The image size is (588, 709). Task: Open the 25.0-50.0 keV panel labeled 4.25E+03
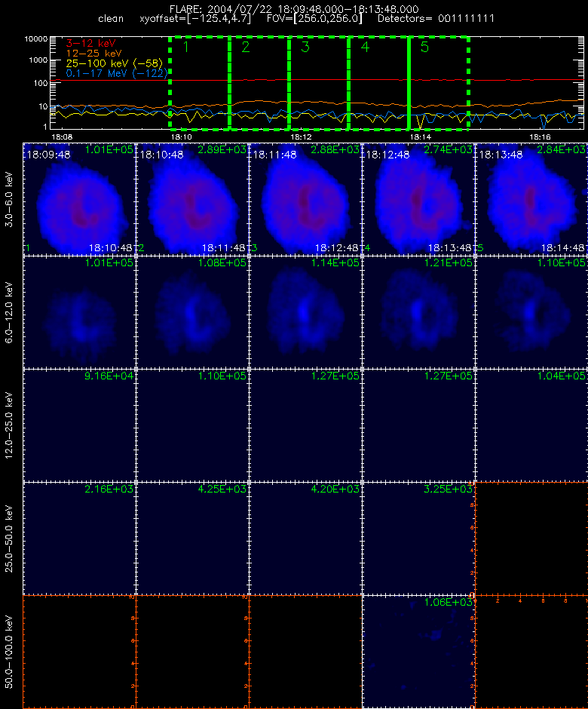click(192, 538)
